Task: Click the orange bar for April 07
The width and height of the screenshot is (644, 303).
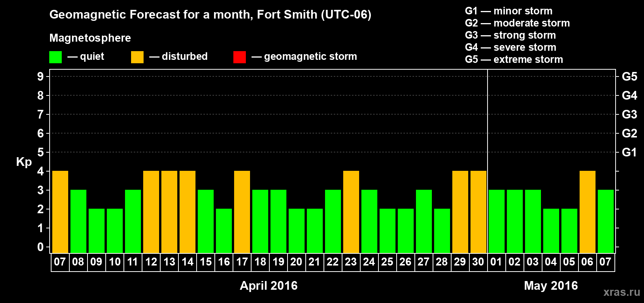Action: (60, 212)
